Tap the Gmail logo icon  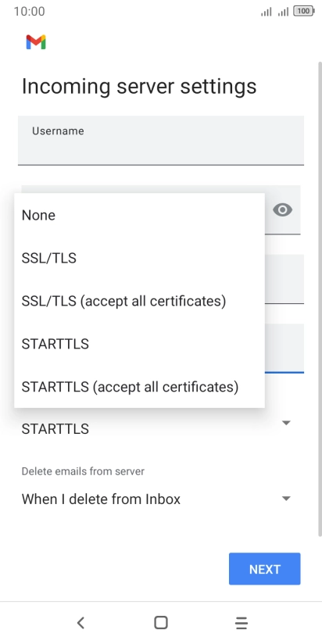tap(36, 42)
